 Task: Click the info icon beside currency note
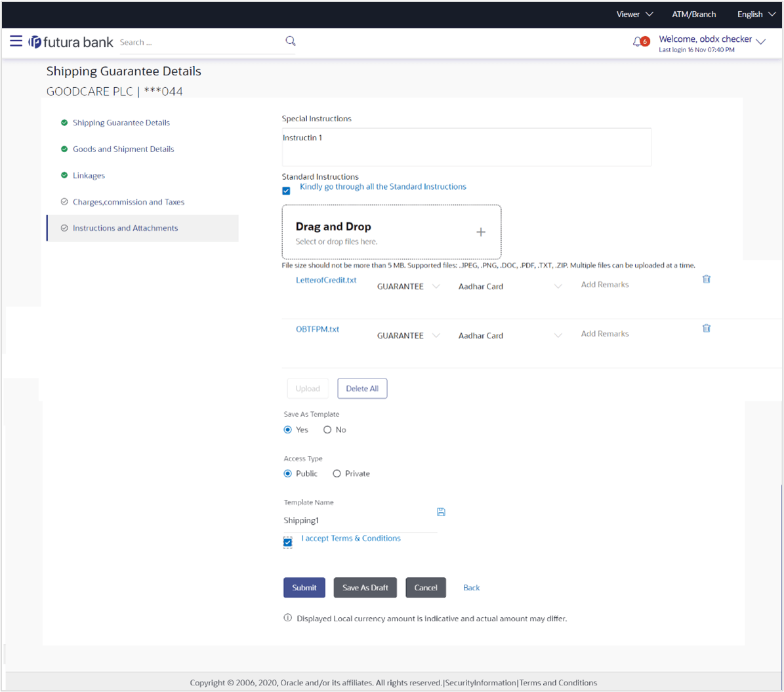point(288,618)
